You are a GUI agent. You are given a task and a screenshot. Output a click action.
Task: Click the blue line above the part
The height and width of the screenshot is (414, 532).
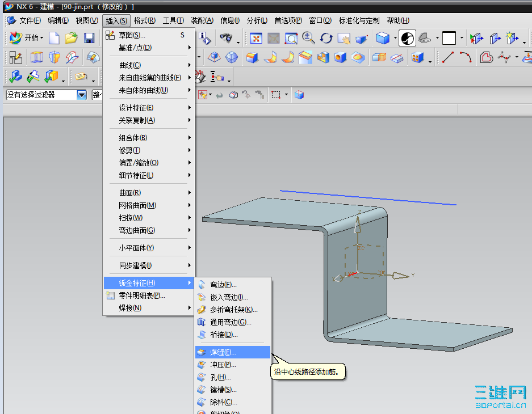(368, 197)
